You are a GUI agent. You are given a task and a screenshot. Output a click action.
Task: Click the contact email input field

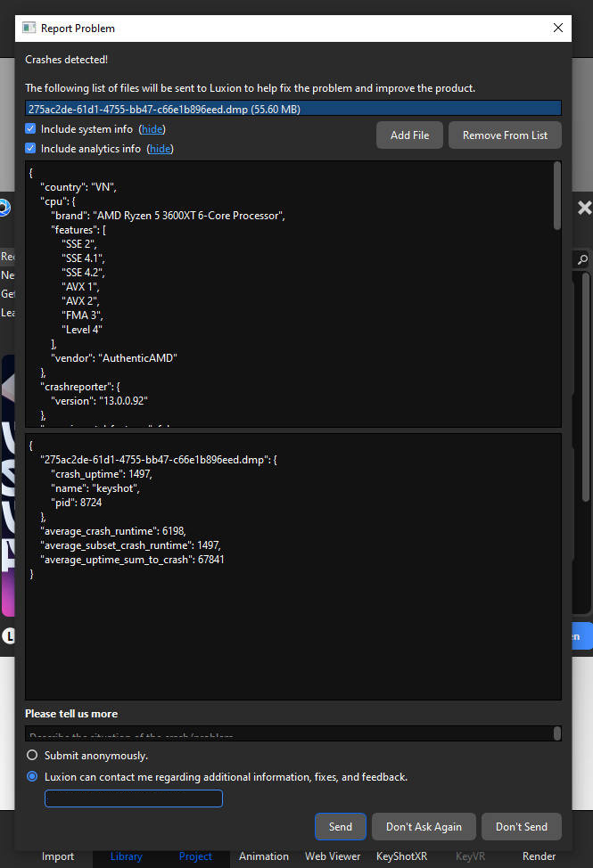134,798
